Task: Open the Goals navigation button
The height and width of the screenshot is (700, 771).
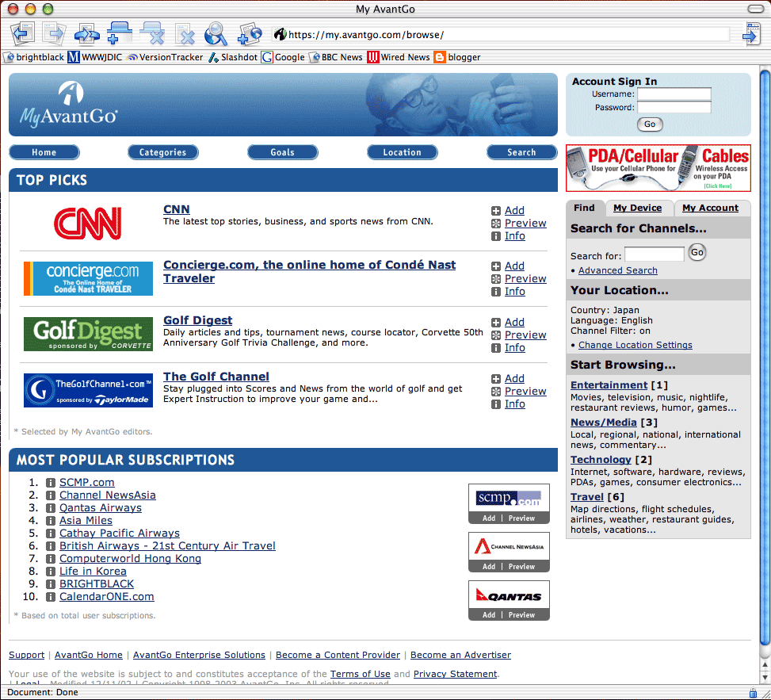Action: (282, 152)
